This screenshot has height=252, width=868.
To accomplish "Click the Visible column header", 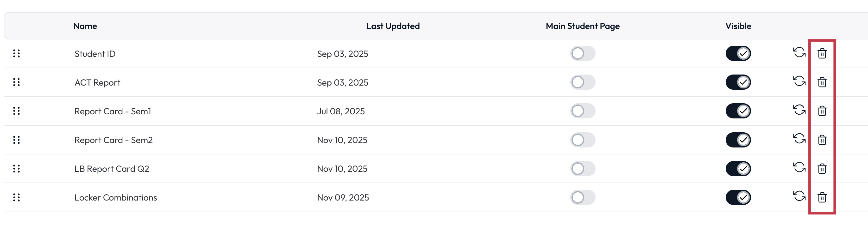I will pos(738,26).
